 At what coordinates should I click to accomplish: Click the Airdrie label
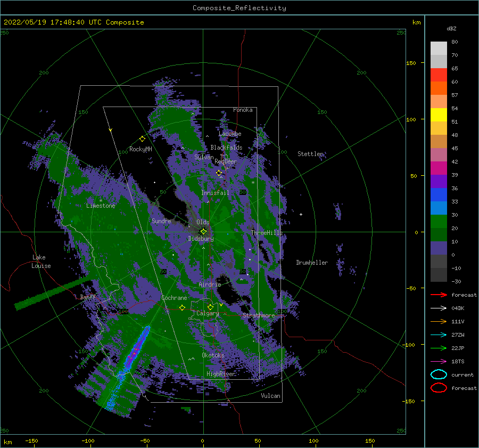pyautogui.click(x=210, y=284)
